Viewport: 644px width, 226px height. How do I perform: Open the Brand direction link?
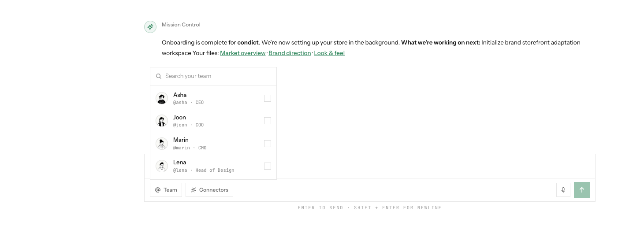coord(290,53)
